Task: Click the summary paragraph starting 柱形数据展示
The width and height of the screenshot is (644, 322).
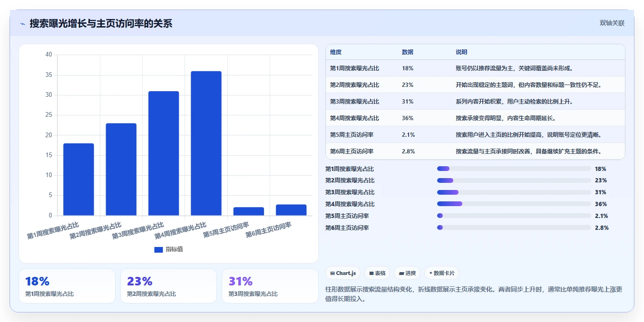Action: point(474,294)
